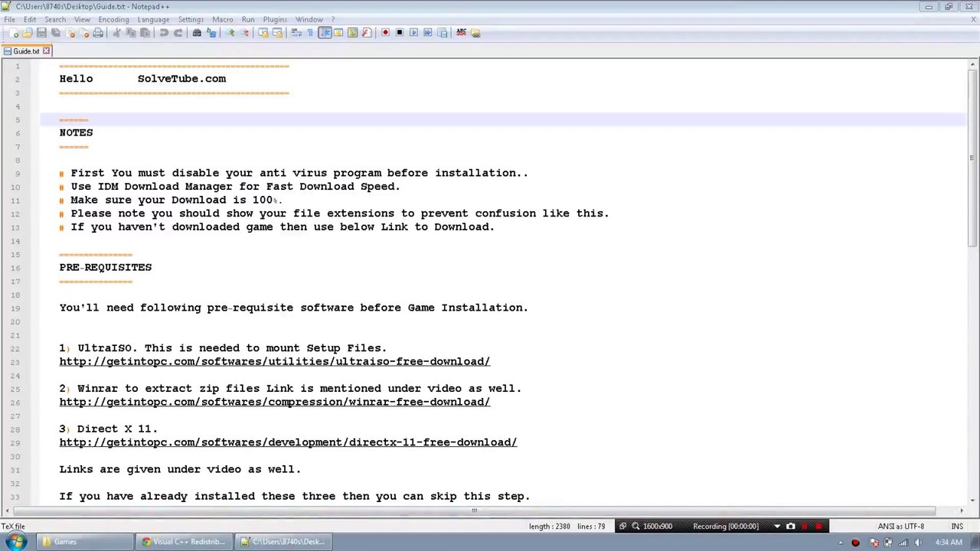980x551 pixels.
Task: Open Find with the binoculars icon
Action: (x=197, y=33)
